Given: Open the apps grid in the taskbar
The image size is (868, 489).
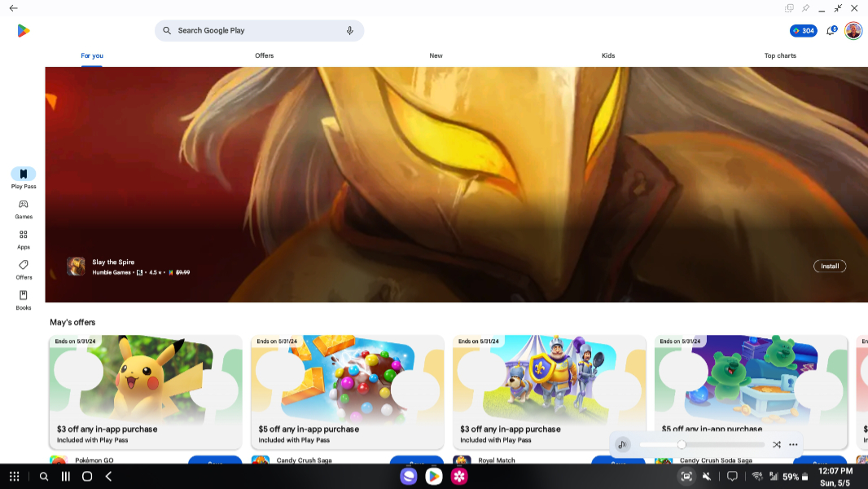Looking at the screenshot, I should [x=15, y=476].
